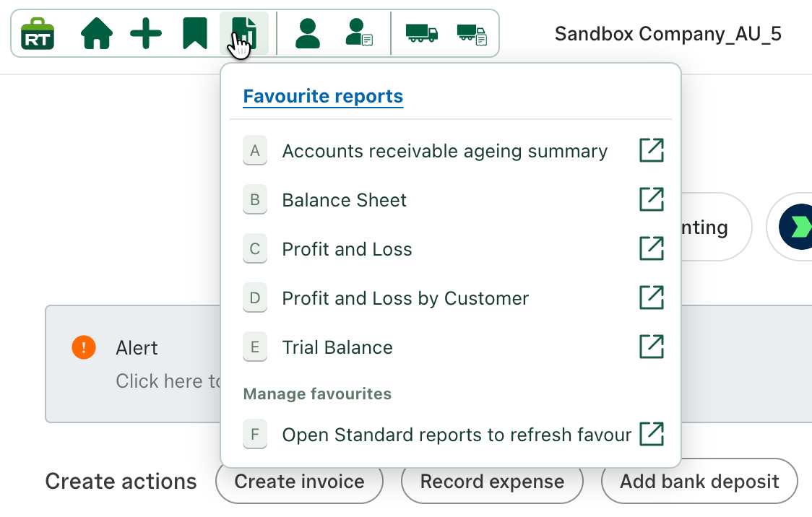The image size is (812, 517).
Task: Open Profit and Loss by Customer external icon
Action: (x=652, y=298)
